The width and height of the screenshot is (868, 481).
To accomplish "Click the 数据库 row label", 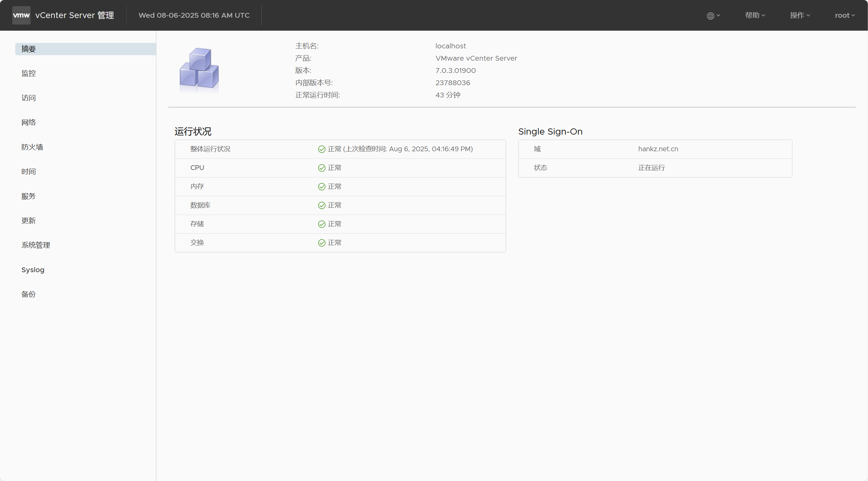I will pyautogui.click(x=200, y=205).
